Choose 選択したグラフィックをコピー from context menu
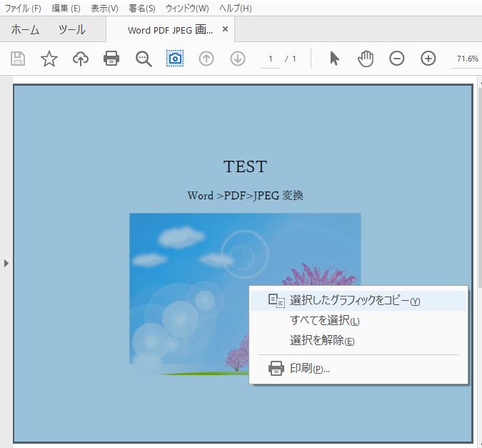 (358, 301)
